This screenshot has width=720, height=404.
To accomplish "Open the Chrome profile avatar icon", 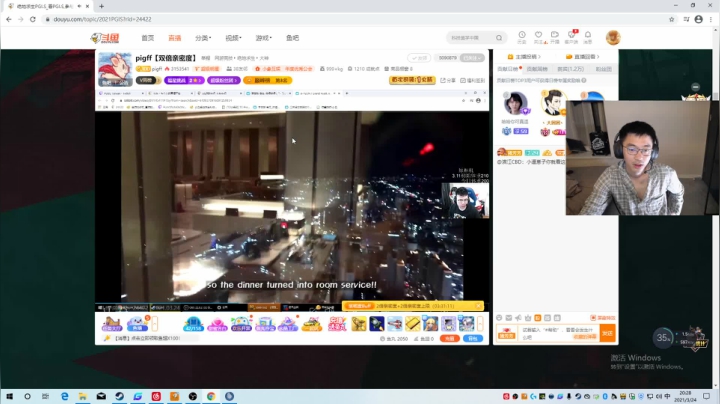I will tap(698, 19).
